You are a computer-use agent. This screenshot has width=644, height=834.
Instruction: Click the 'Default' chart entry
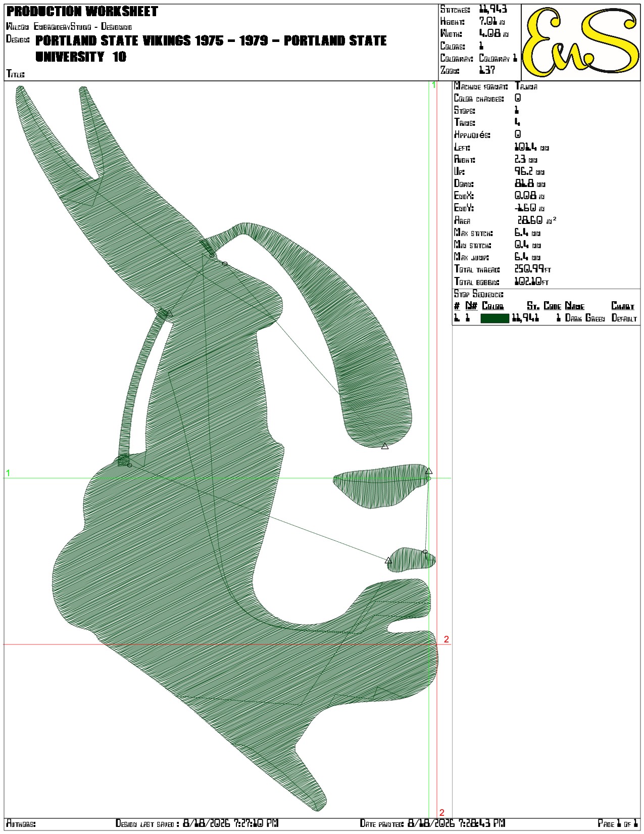pos(624,318)
